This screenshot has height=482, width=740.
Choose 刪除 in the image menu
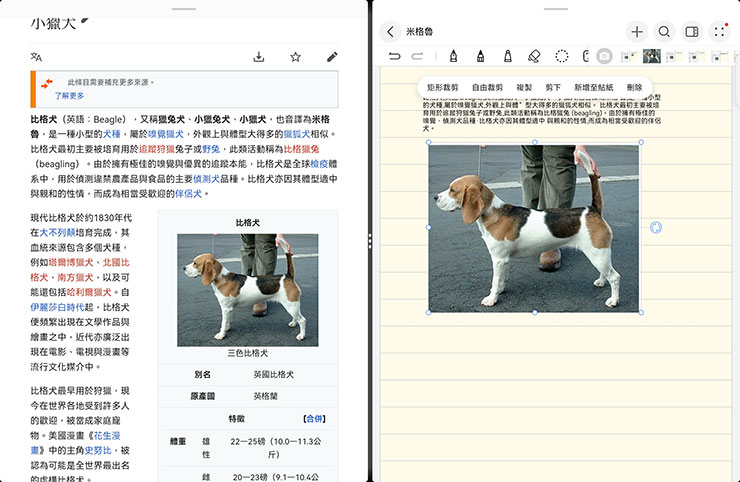(x=634, y=87)
